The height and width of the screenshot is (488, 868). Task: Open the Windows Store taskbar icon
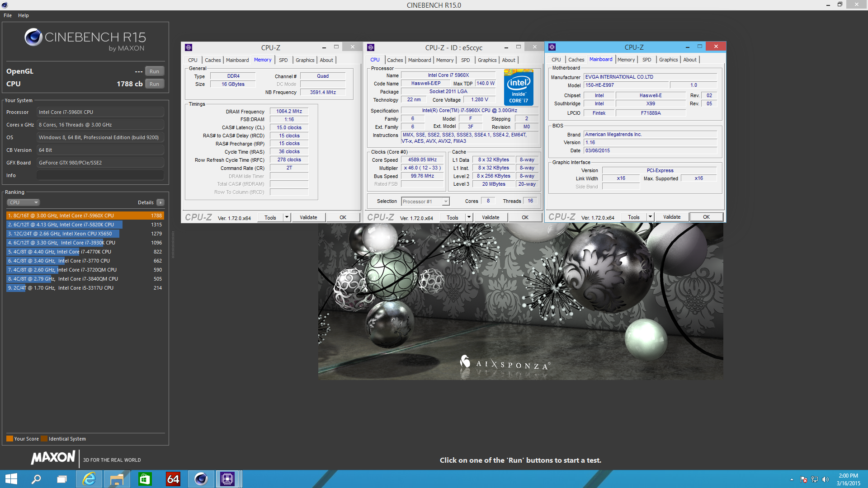click(x=145, y=479)
